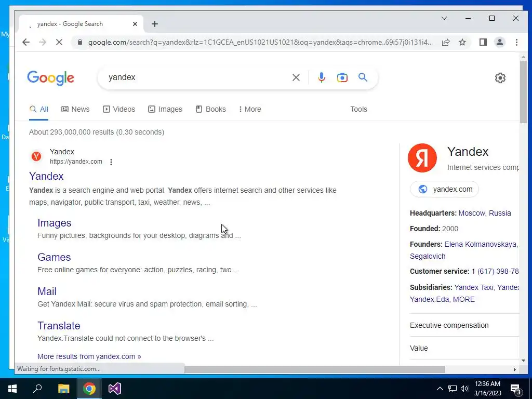Click the MORE subsidiaries link
The image size is (532, 399).
coord(464,299)
